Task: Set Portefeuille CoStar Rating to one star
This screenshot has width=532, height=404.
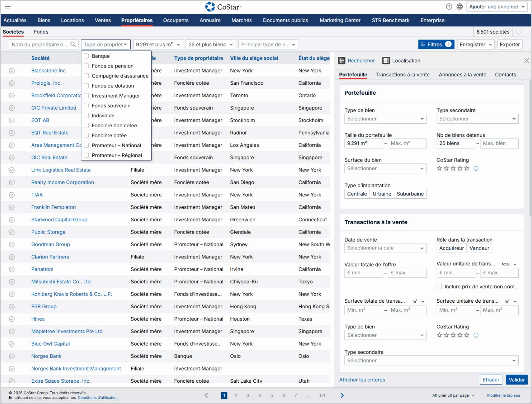Action: pos(439,168)
